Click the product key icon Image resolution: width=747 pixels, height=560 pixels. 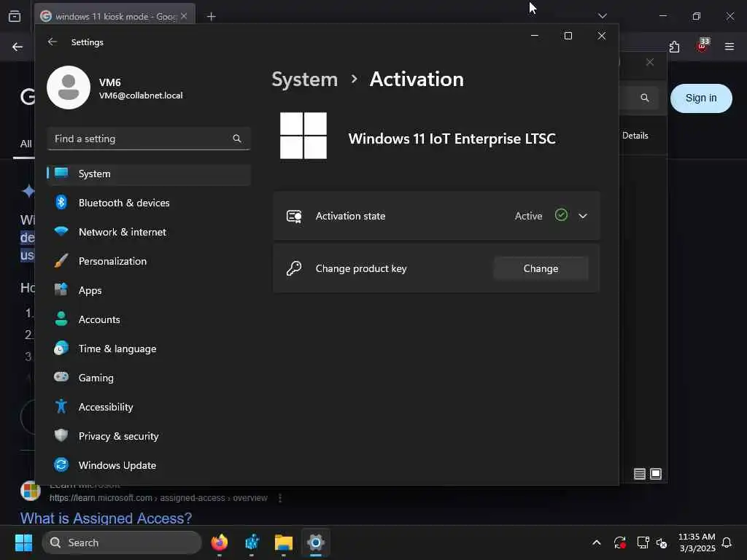[x=294, y=268]
